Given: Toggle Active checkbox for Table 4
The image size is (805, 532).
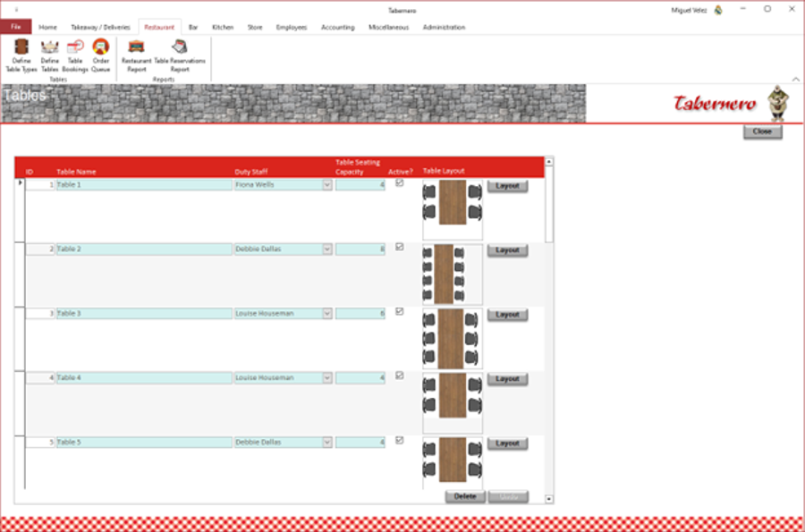Looking at the screenshot, I should point(400,376).
